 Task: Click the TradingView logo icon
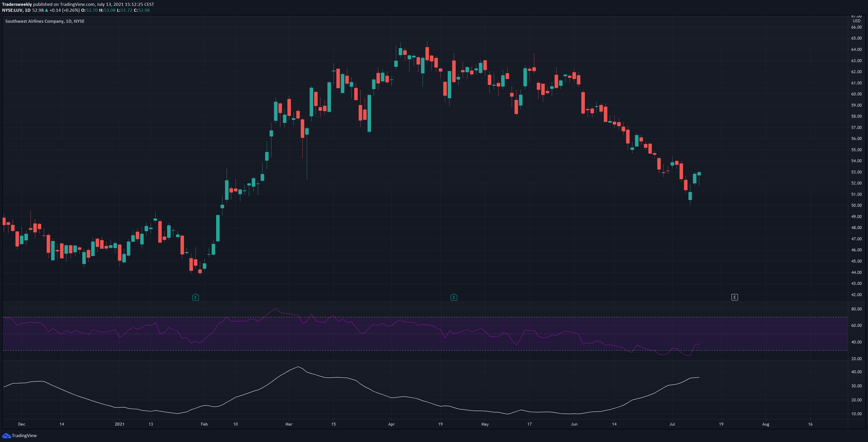[6, 436]
